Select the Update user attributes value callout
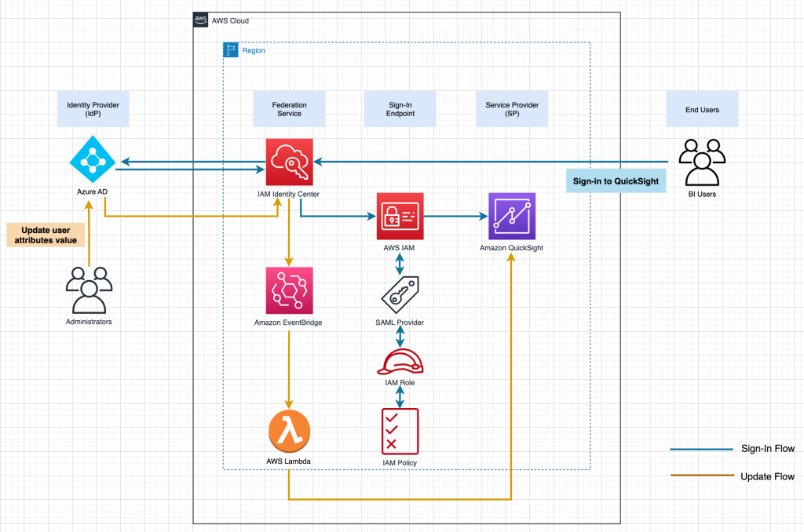 [45, 235]
